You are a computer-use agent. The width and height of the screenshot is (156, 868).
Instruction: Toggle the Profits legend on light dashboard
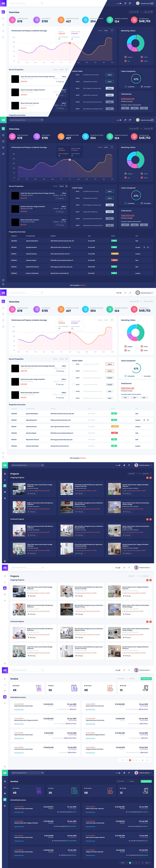(145, 346)
